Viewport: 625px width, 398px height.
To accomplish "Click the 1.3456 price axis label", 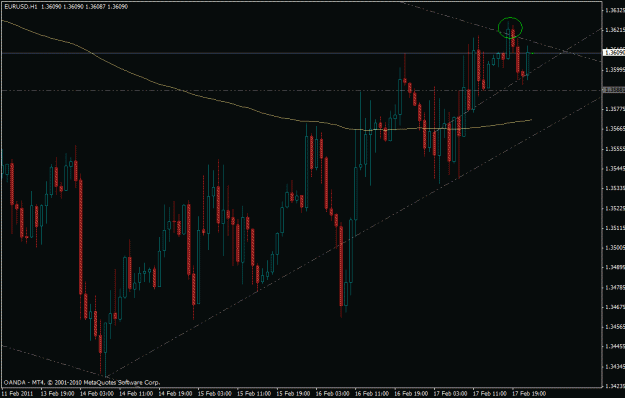I will point(615,326).
